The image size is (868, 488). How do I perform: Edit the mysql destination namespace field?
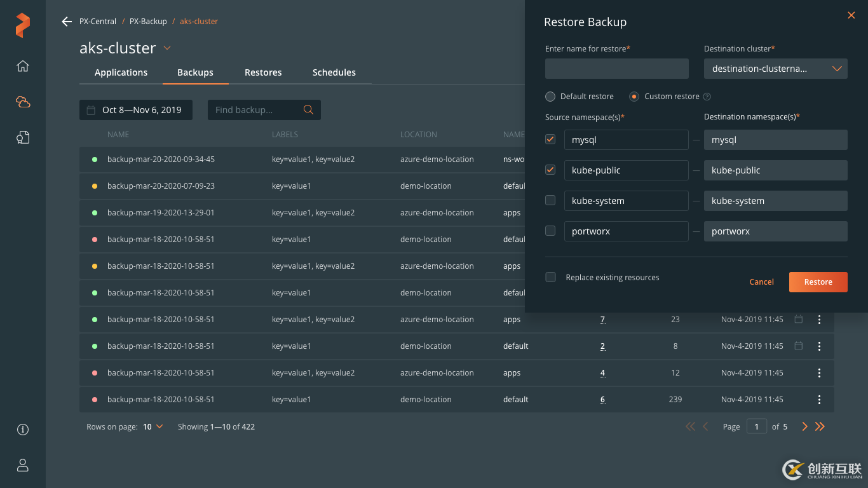pyautogui.click(x=776, y=140)
